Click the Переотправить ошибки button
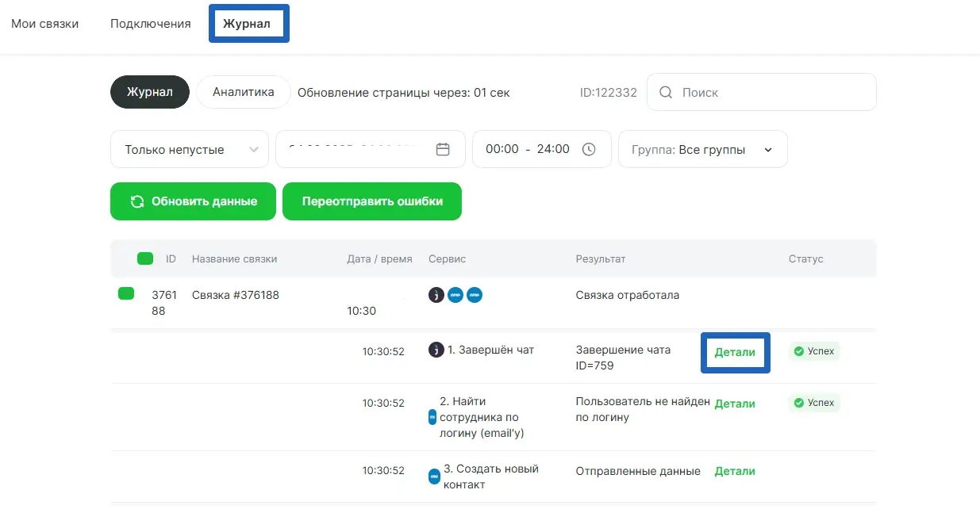 point(372,201)
